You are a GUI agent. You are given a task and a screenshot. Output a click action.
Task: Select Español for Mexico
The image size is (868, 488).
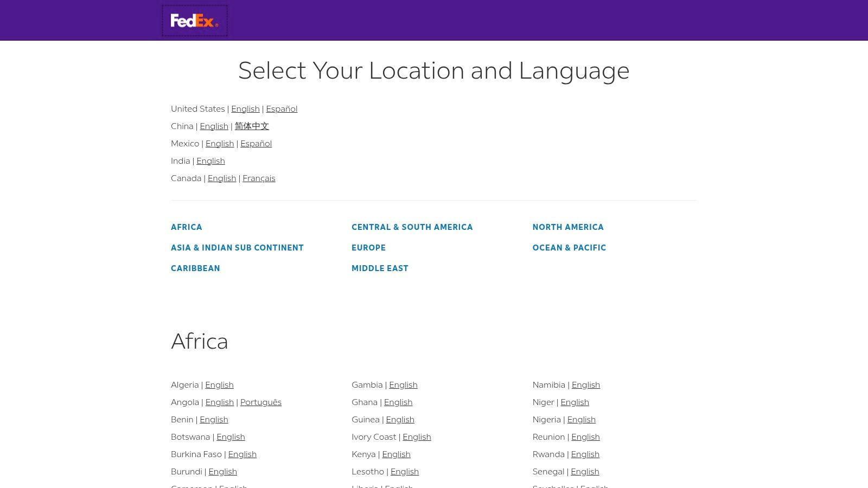pos(256,143)
